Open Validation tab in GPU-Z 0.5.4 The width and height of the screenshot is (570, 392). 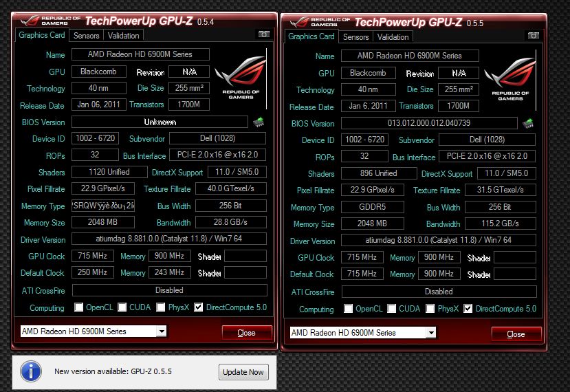[123, 36]
